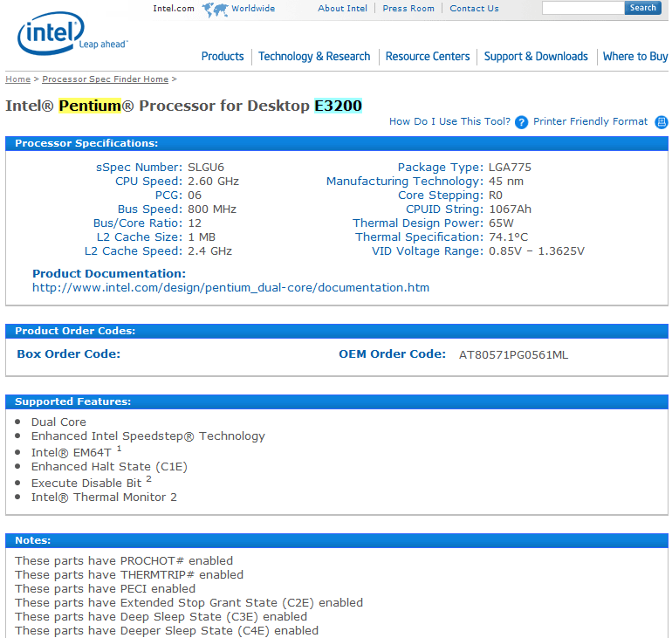672x638 pixels.
Task: Open the Resource Centers menu
Action: (428, 57)
